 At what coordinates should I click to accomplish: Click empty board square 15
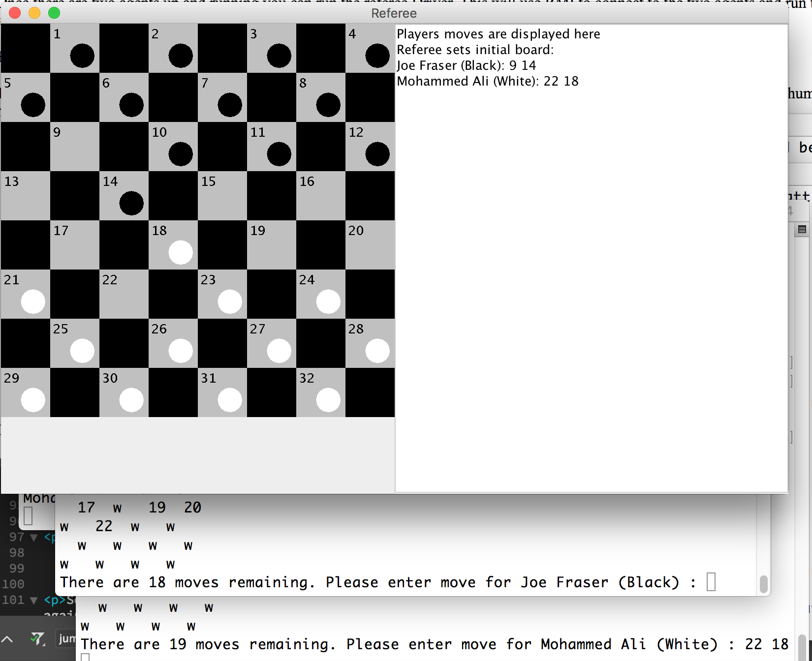[x=222, y=196]
